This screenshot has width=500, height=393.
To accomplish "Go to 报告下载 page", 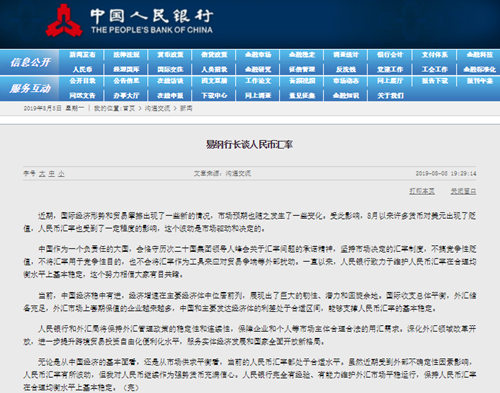I will (x=435, y=81).
